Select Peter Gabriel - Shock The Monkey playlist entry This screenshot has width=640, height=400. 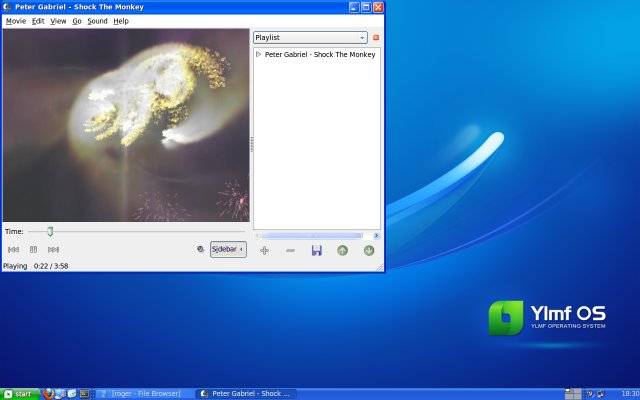(320, 54)
